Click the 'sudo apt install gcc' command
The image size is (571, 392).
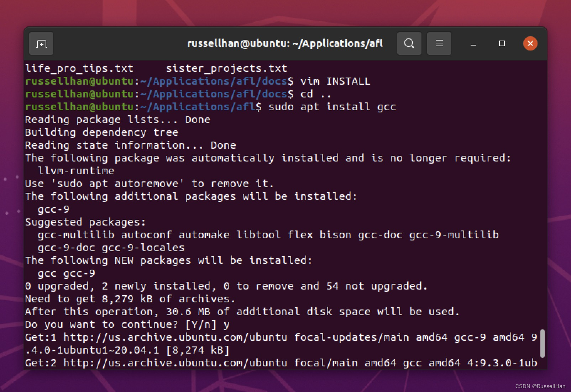click(x=332, y=107)
